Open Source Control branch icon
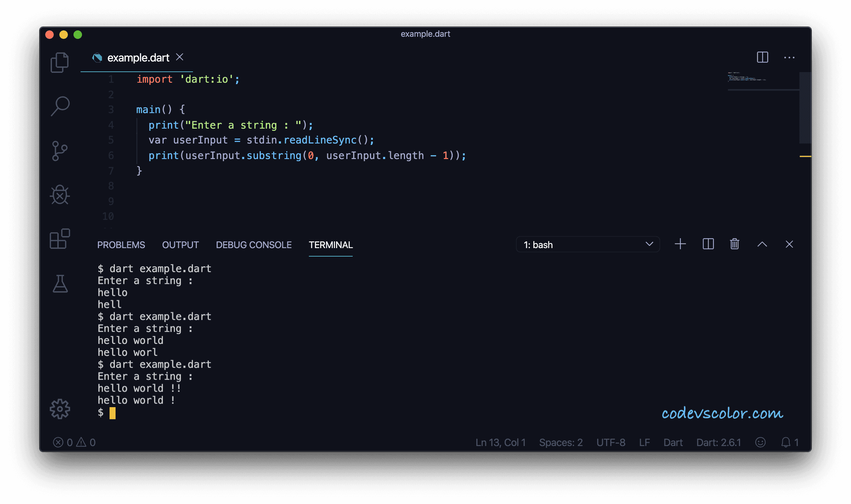 pos(60,151)
